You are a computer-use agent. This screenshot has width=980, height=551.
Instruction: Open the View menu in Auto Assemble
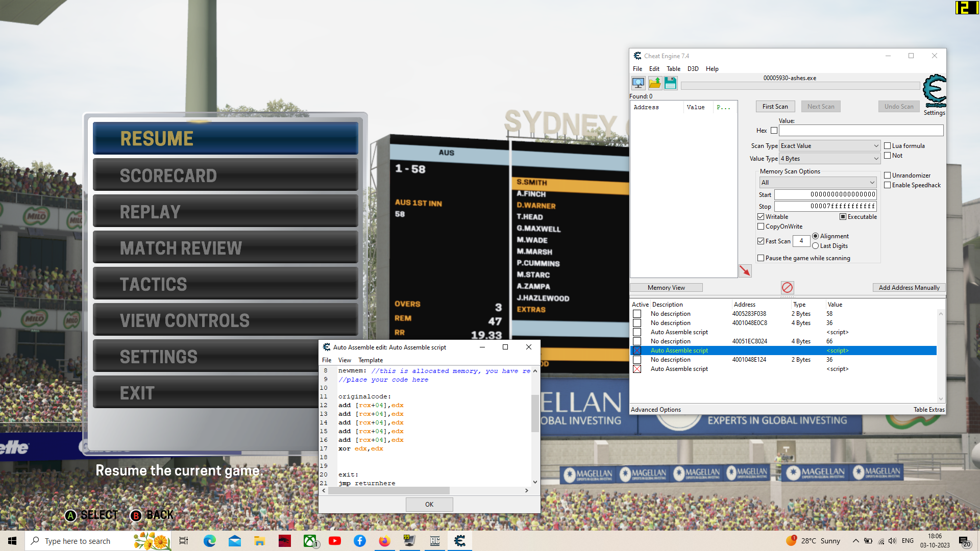point(345,360)
